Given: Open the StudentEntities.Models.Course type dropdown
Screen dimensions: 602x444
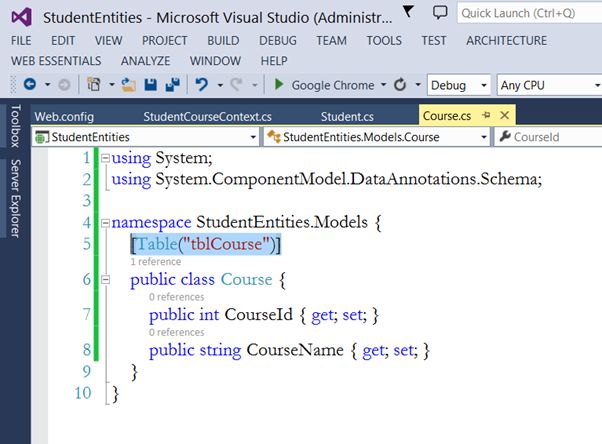Looking at the screenshot, I should click(x=377, y=137).
